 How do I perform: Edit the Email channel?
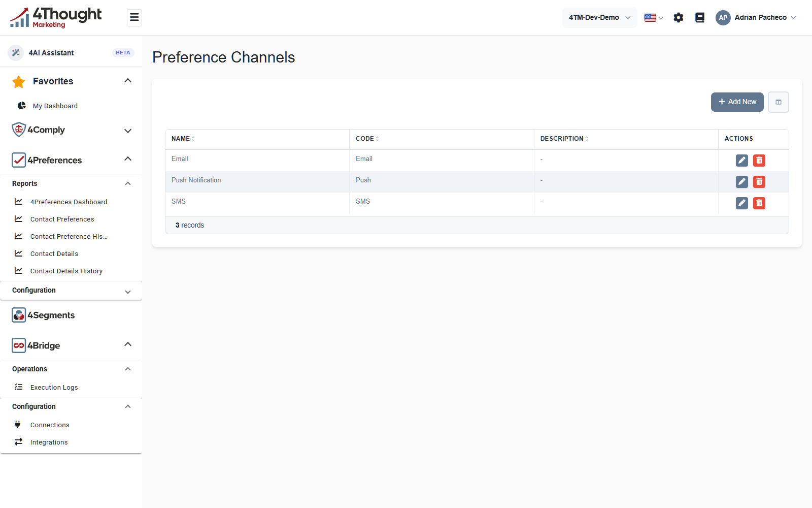742,161
